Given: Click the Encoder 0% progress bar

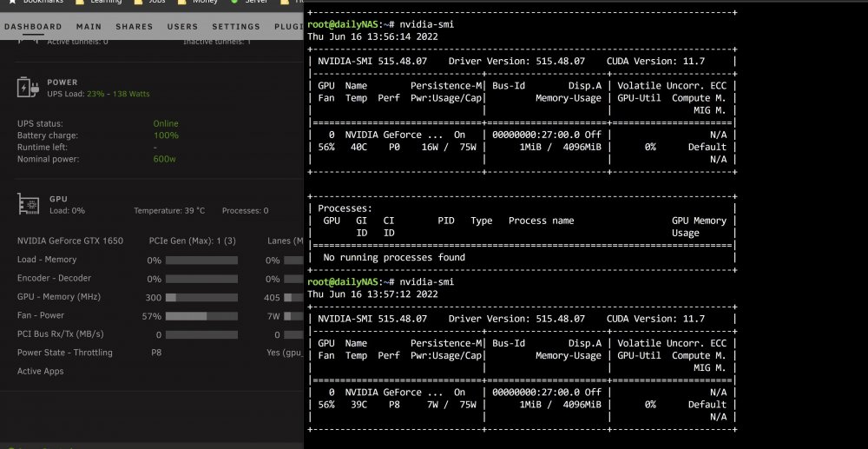Looking at the screenshot, I should [x=201, y=279].
